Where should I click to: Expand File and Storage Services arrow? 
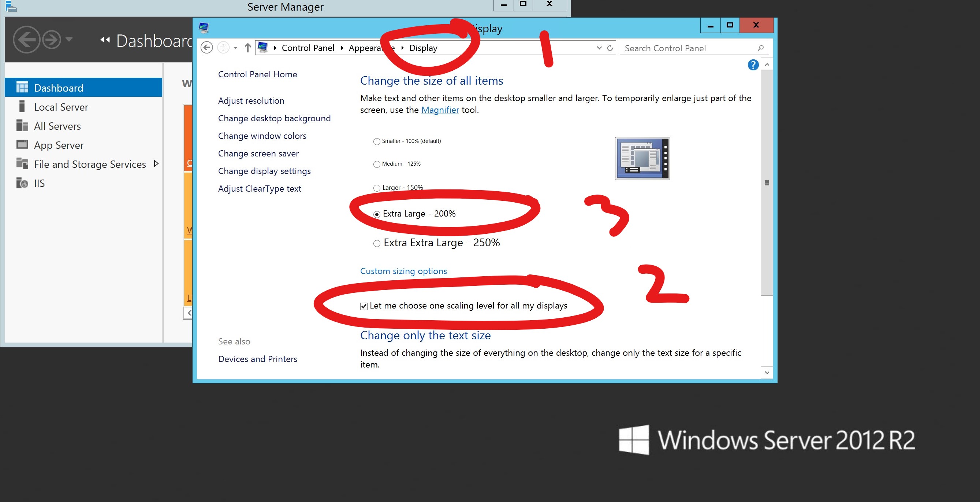click(156, 164)
